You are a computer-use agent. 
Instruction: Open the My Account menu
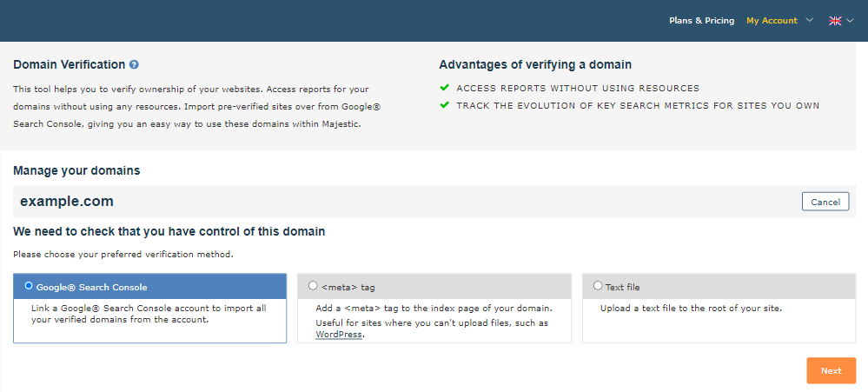point(772,20)
